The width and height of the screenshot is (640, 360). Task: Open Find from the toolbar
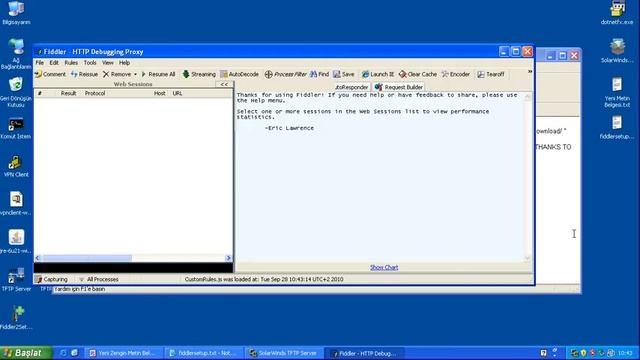pos(319,74)
